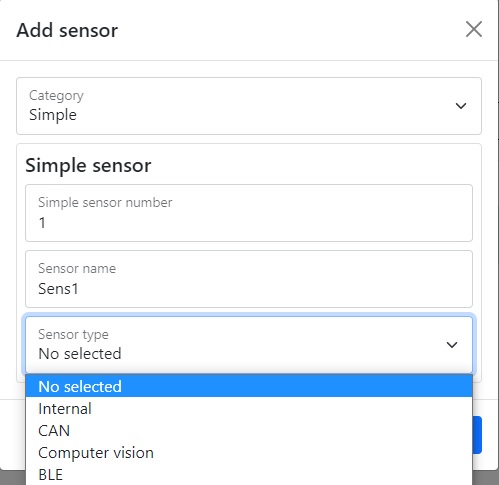Open the Category dropdown showing Simple
This screenshot has height=485, width=499.
[x=249, y=106]
